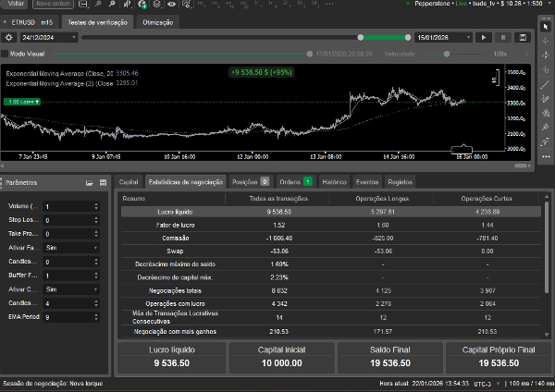Screen dimensions: 555x392
Task: Adjust the Velocidade speed slider
Action: pyautogui.click(x=447, y=54)
